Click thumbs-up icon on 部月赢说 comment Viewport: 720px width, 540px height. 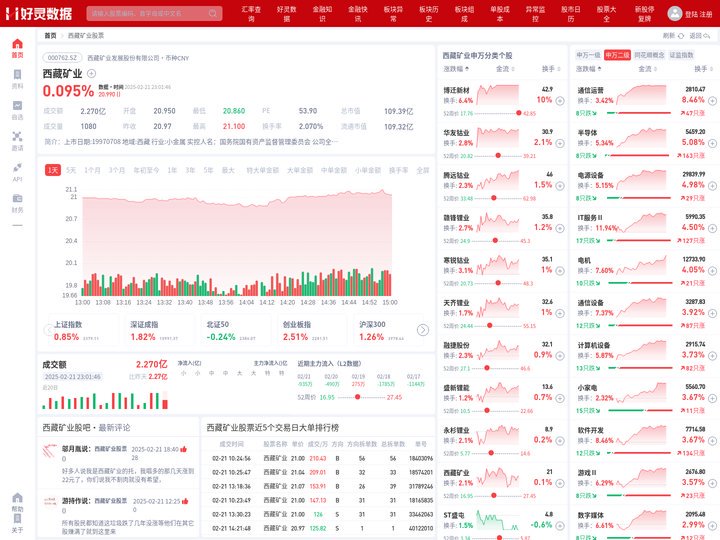184,449
